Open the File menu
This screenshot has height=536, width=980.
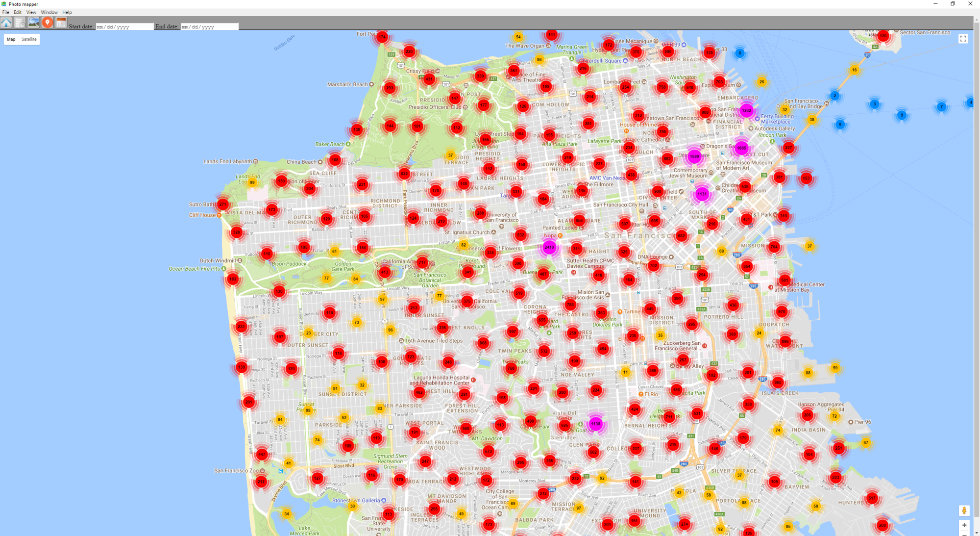6,12
